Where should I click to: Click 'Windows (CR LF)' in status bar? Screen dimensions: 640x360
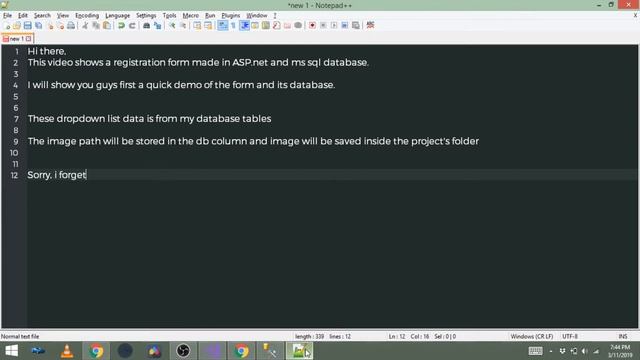531,336
